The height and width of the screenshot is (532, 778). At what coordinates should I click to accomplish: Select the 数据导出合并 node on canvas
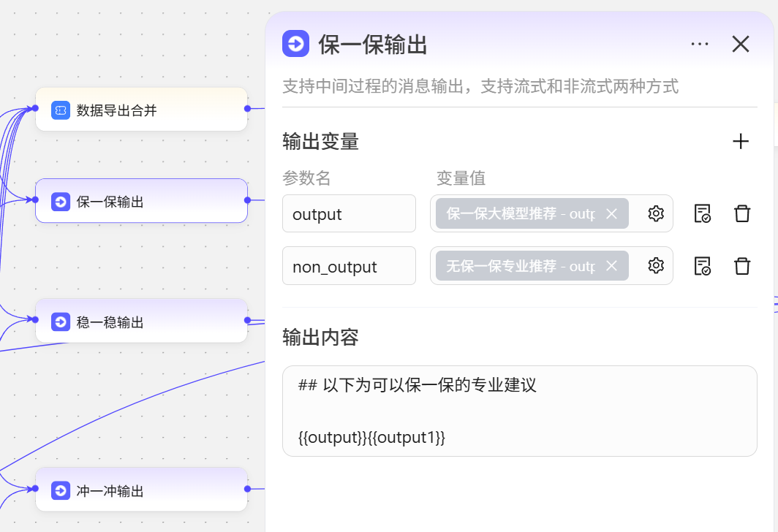(x=141, y=110)
